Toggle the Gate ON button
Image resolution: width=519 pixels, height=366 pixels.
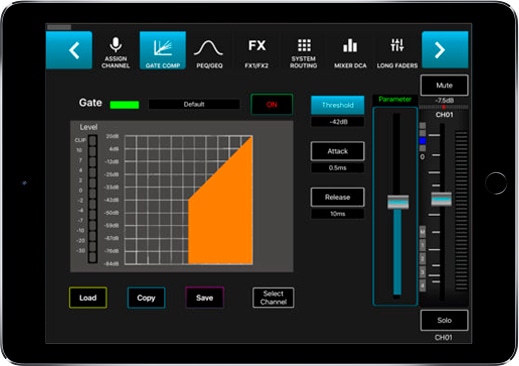(272, 105)
